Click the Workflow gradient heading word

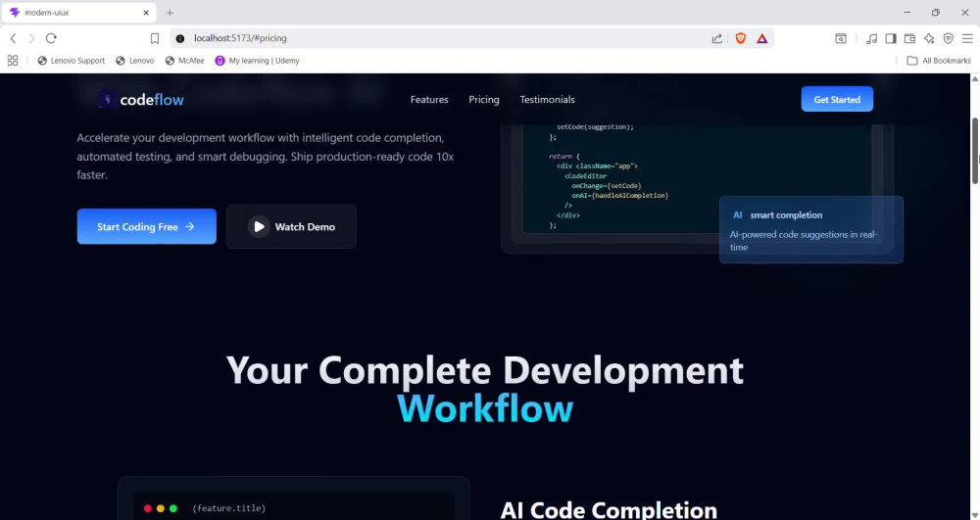485,409
